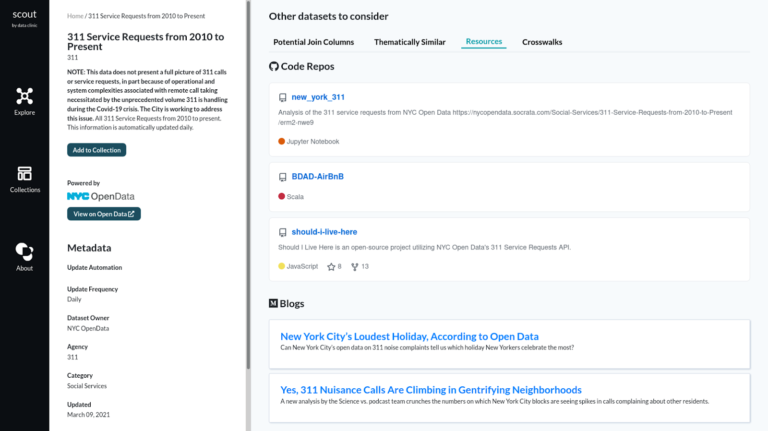Screen dimensions: 768x431
Task: Switch to Potential Join Columns tab
Action: pyautogui.click(x=313, y=42)
